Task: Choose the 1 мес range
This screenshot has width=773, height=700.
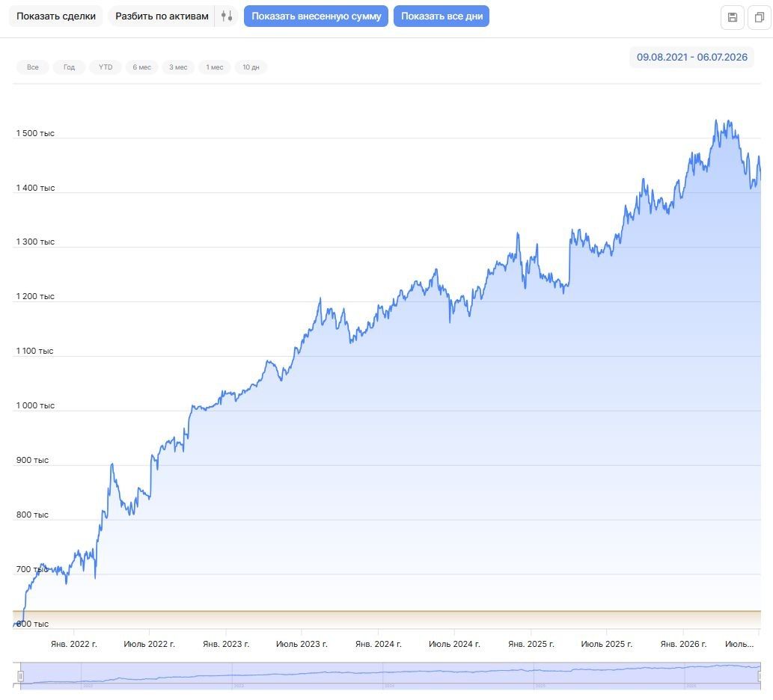Action: point(215,67)
